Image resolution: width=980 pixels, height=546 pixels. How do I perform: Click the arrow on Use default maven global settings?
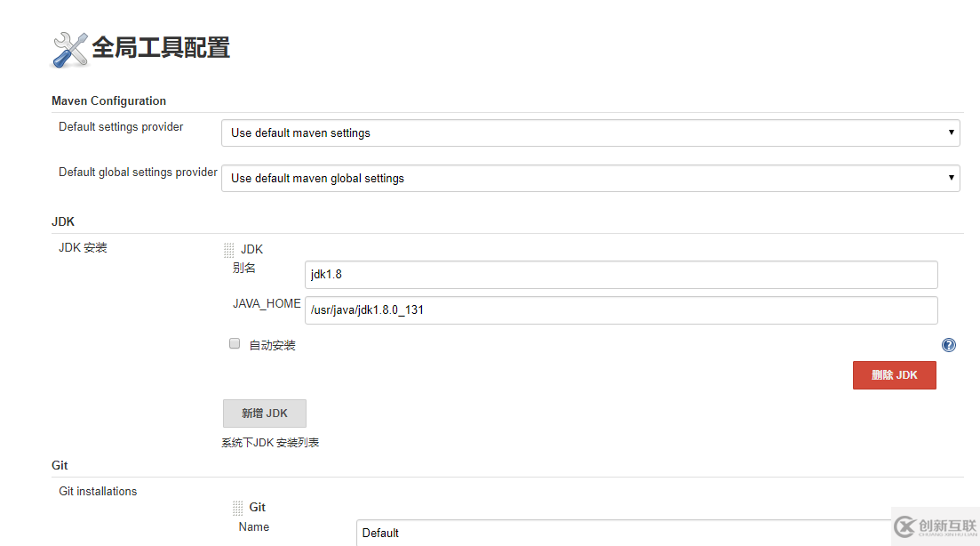[952, 178]
